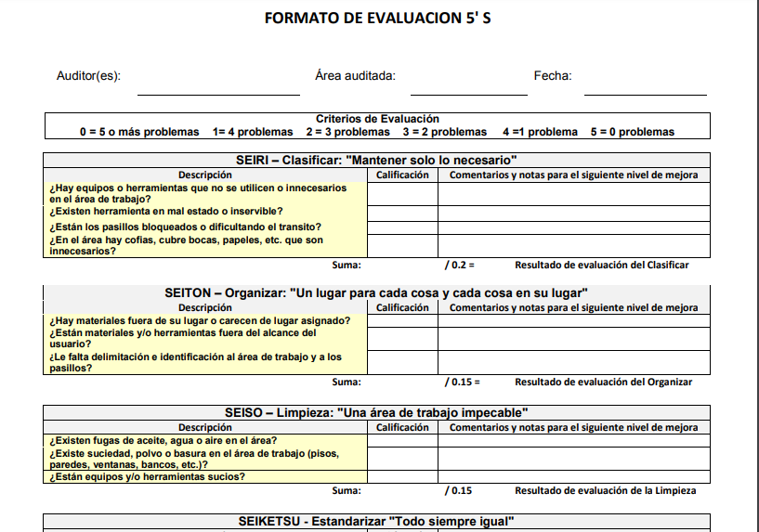
Task: Click Calificación cell for 'pasillos bloqueados' row
Action: (403, 228)
